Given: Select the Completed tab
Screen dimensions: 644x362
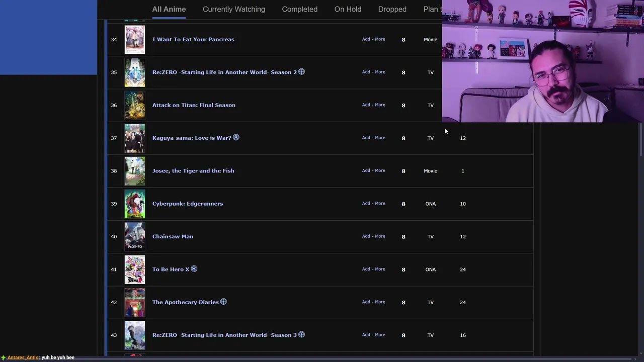Looking at the screenshot, I should (300, 9).
